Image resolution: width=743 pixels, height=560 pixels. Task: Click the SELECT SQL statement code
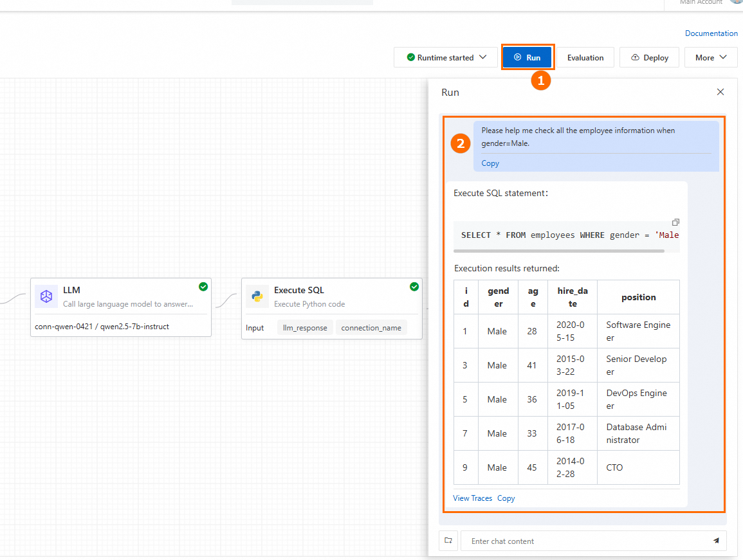coord(569,235)
